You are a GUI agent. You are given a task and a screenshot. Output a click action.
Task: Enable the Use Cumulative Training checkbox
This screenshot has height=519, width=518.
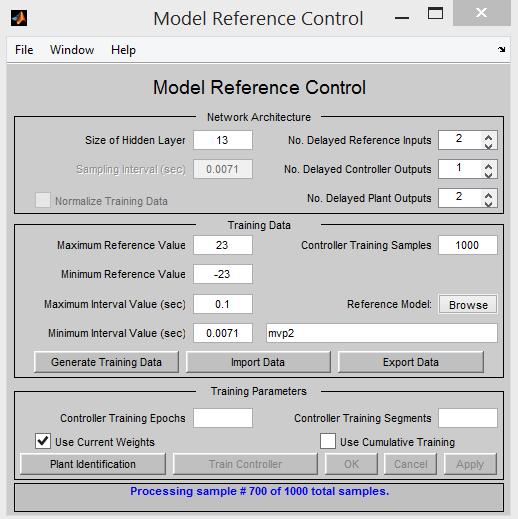[x=328, y=441]
